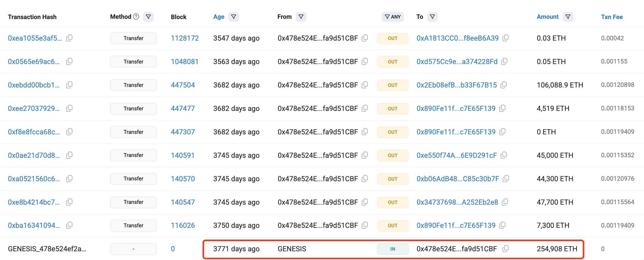644x260 pixels.
Task: Open the Method filter funnel icon
Action: click(x=148, y=17)
